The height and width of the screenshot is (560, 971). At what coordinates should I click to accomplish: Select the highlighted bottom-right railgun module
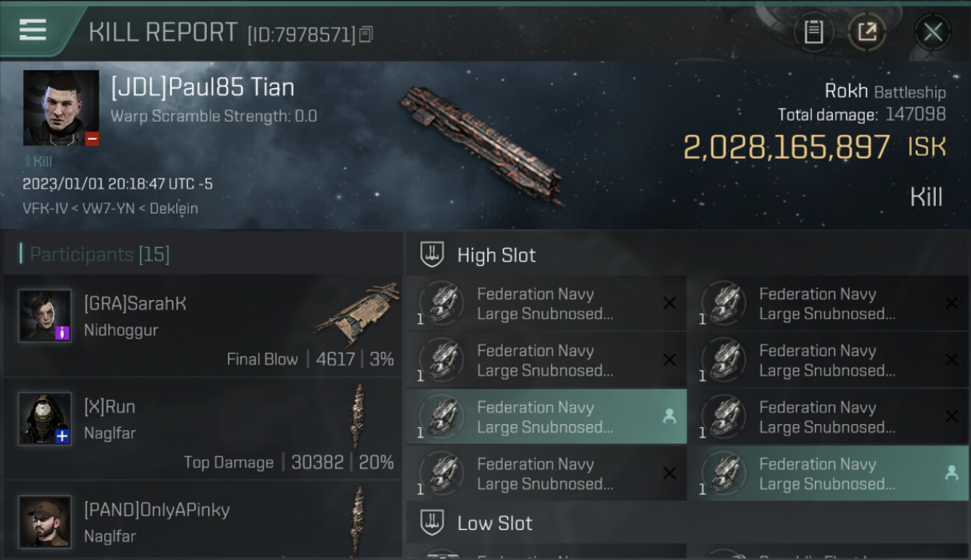click(828, 474)
